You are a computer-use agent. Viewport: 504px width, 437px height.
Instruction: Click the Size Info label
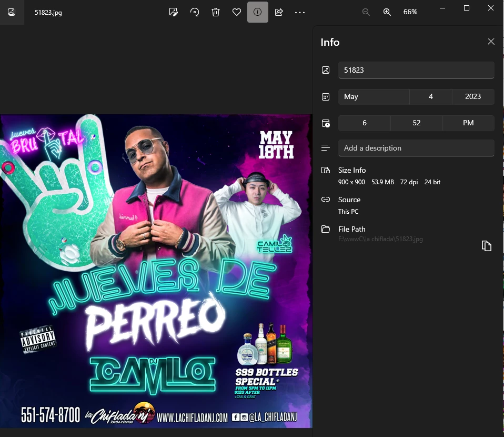coord(352,170)
